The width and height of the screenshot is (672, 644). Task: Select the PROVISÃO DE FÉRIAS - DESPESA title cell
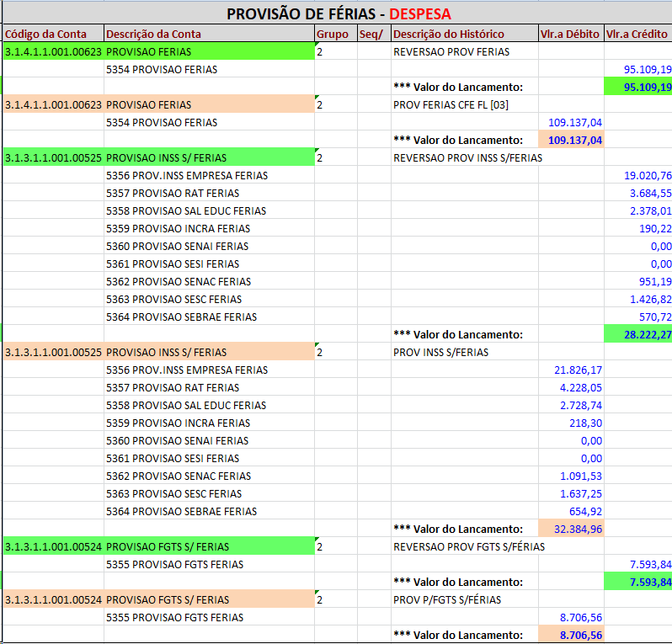click(337, 14)
